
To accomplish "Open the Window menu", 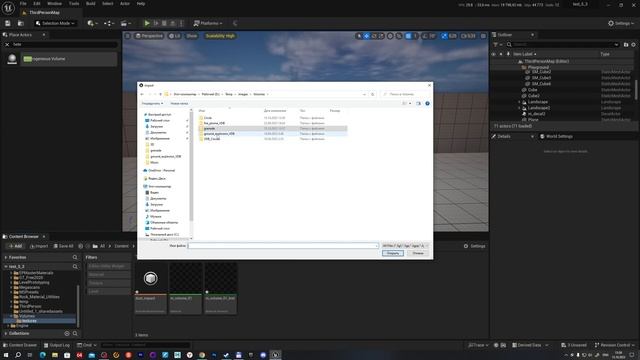I will (x=54, y=4).
